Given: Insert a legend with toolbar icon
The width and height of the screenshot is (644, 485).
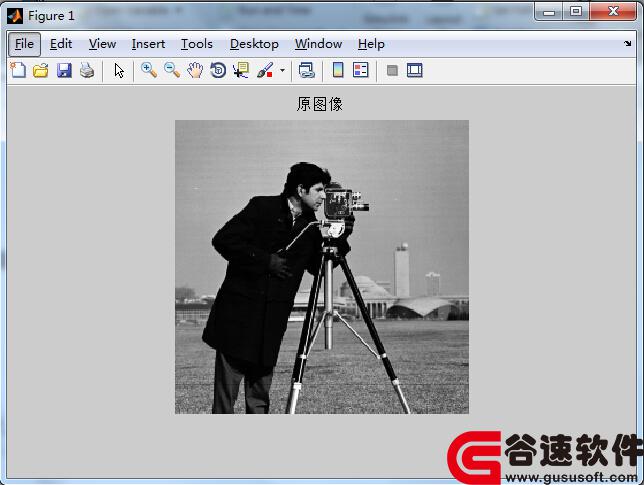Looking at the screenshot, I should (361, 70).
